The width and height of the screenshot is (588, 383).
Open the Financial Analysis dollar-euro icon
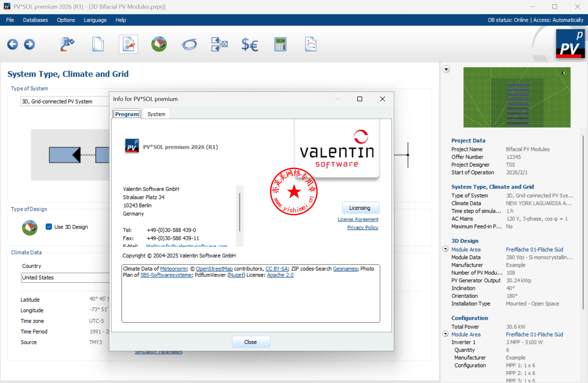250,44
